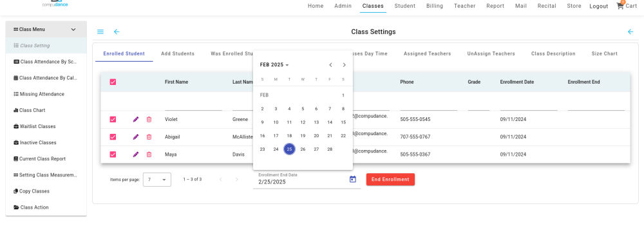This screenshot has height=235, width=644.
Task: Delete Abigail McAllister with trash icon
Action: click(x=149, y=136)
